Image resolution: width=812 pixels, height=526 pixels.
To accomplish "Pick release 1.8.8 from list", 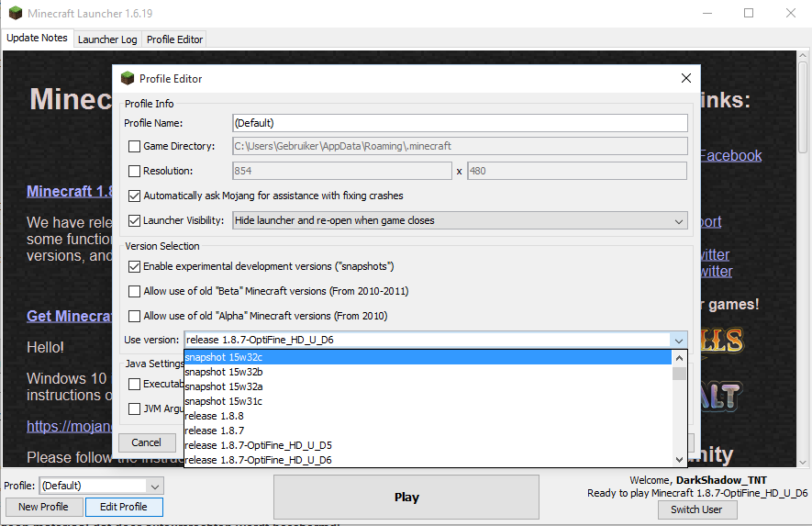I will (428, 416).
